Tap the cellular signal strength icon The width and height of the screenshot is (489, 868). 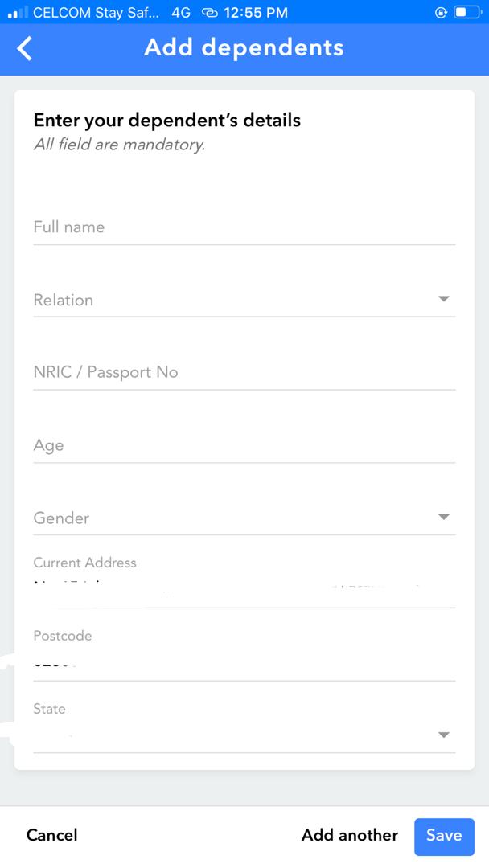click(17, 13)
